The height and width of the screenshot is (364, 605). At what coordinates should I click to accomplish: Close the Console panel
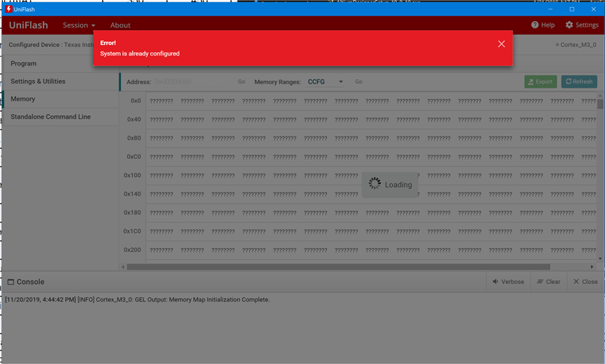tap(585, 282)
